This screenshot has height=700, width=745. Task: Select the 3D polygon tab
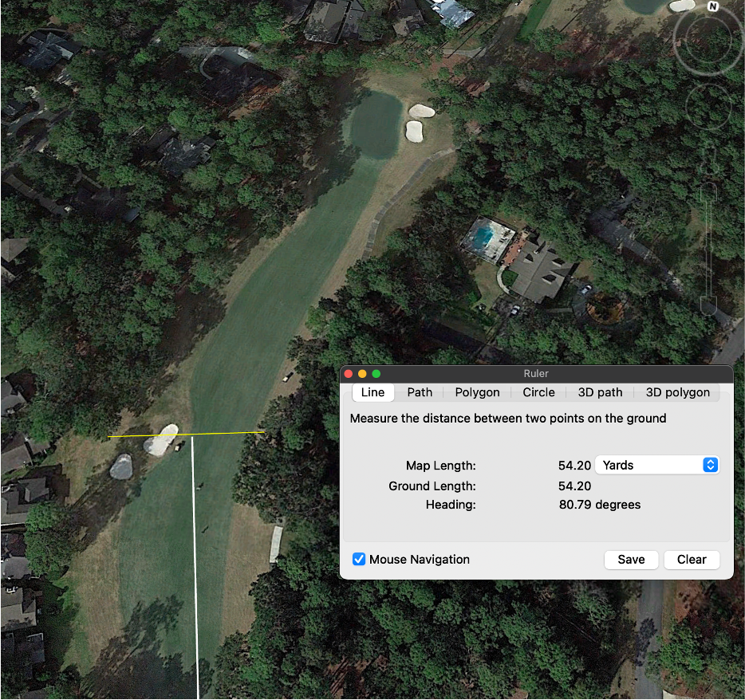tap(677, 392)
